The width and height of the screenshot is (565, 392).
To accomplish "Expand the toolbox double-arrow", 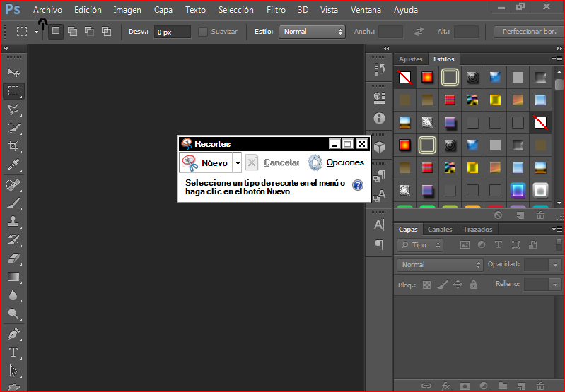I will (6, 48).
